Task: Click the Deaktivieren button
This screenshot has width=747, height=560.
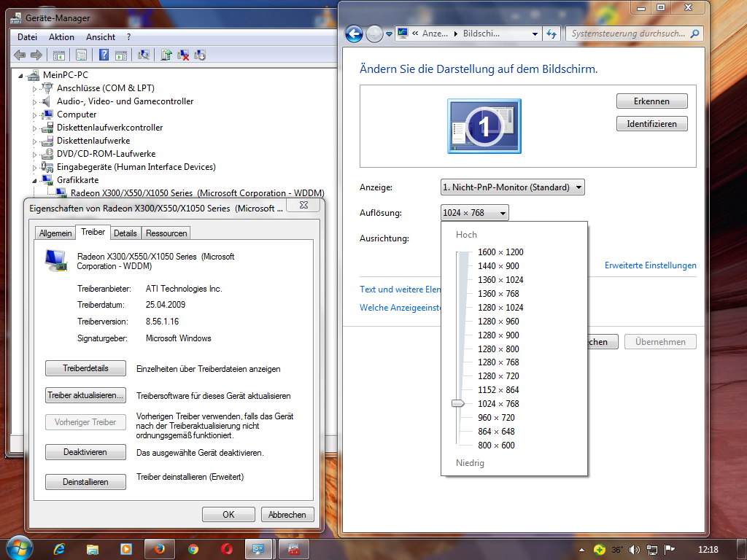Action: coord(86,452)
